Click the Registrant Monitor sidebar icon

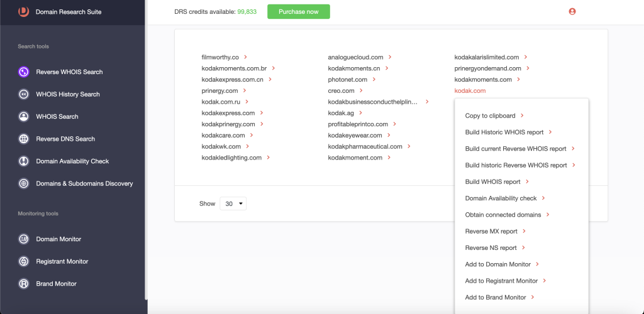(24, 261)
